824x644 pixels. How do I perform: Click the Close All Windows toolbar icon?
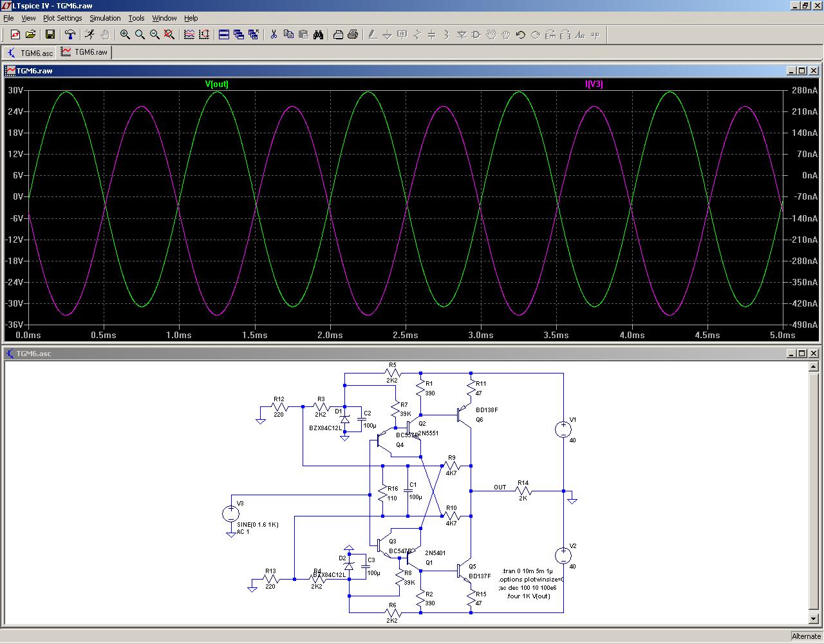tap(254, 35)
